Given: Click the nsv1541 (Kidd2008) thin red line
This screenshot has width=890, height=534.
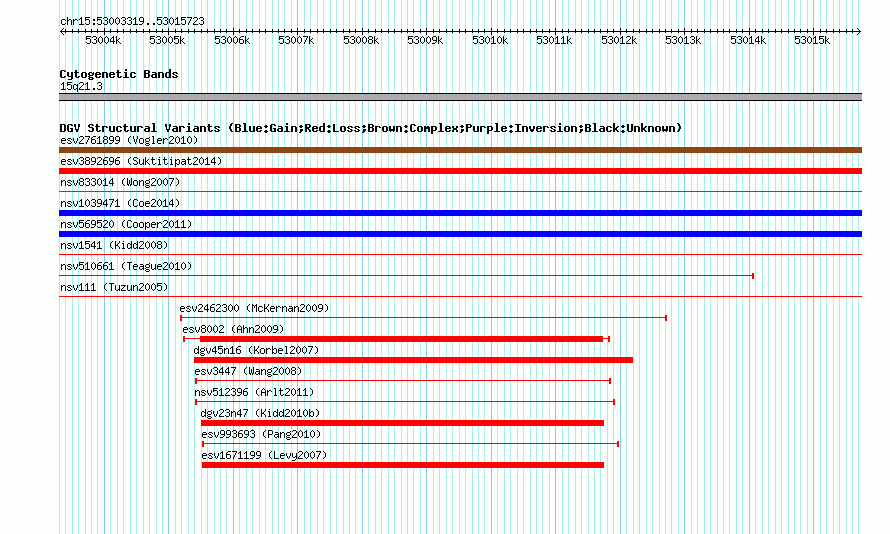Looking at the screenshot, I should (x=460, y=255).
